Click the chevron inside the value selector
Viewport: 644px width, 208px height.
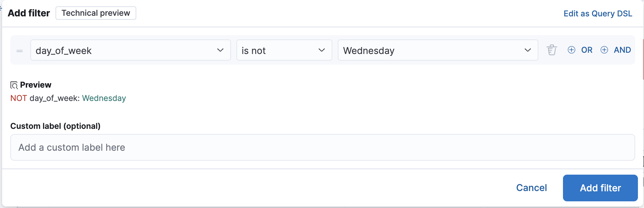pyautogui.click(x=528, y=50)
